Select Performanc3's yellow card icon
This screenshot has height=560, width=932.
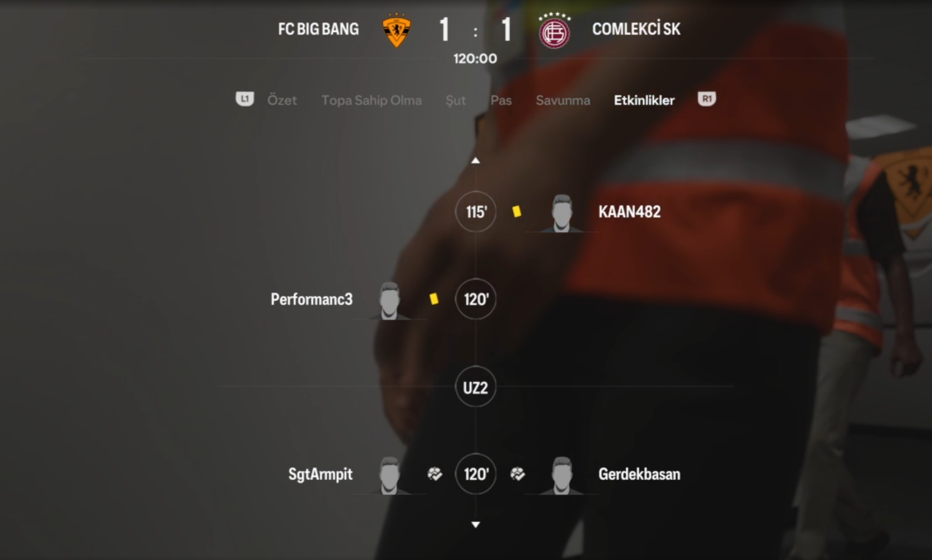(x=434, y=299)
